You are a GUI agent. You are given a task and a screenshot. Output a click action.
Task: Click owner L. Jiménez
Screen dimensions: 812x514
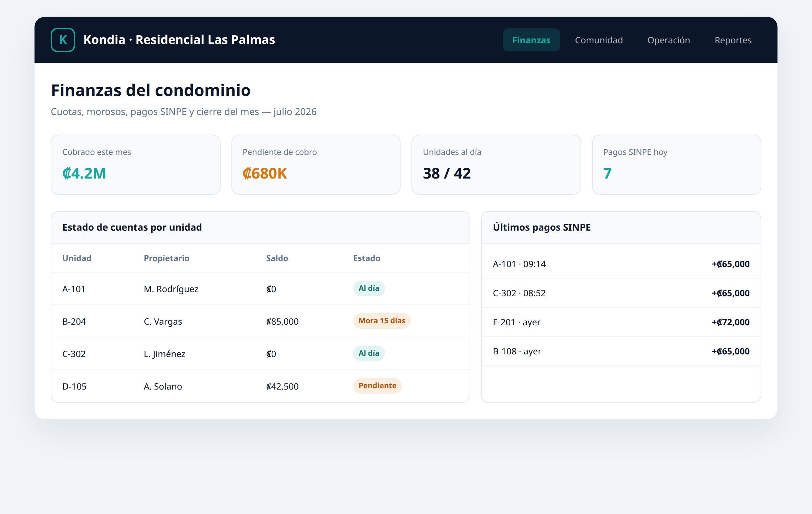tap(164, 354)
